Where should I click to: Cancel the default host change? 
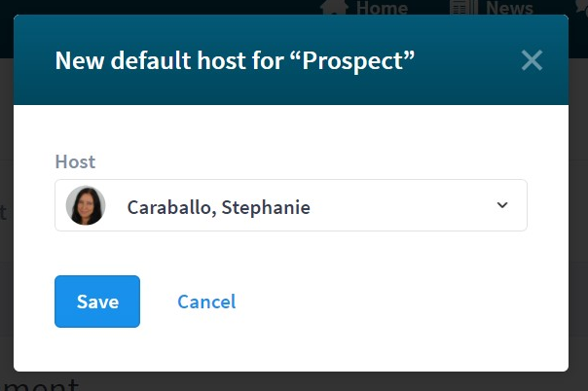point(206,302)
